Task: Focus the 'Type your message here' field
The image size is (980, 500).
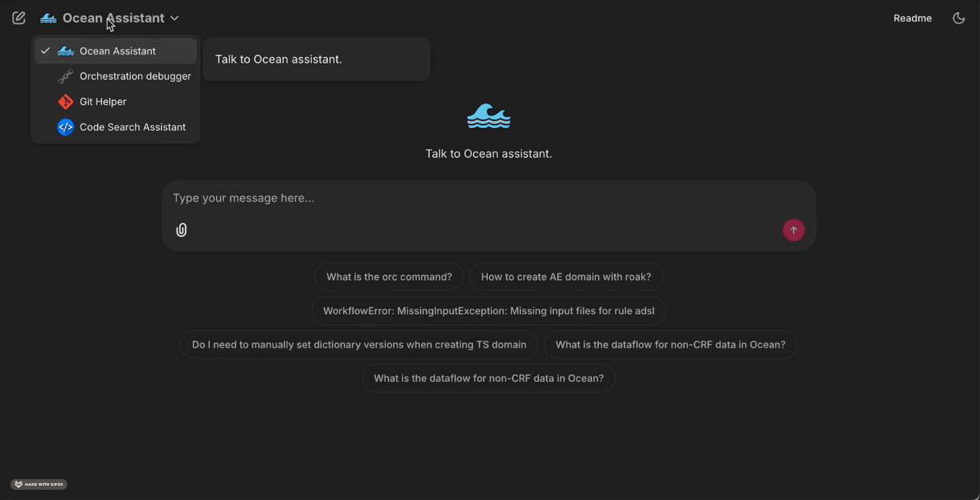Action: coord(476,199)
